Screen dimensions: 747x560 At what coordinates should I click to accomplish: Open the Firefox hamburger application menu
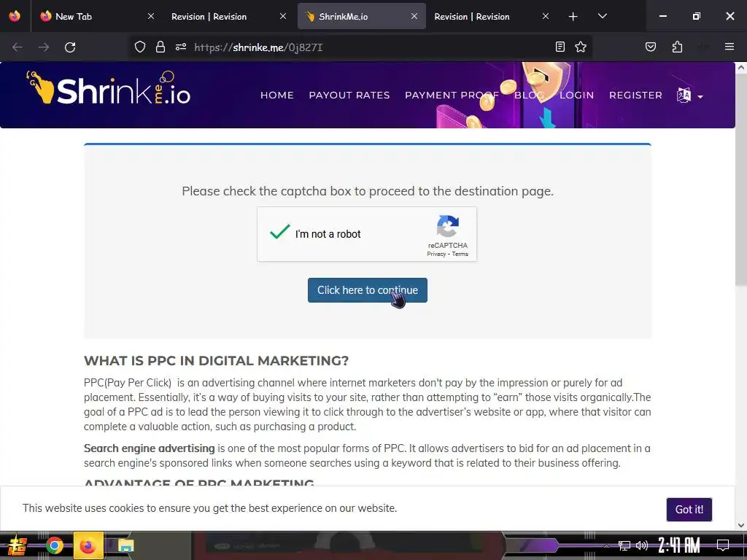(729, 47)
